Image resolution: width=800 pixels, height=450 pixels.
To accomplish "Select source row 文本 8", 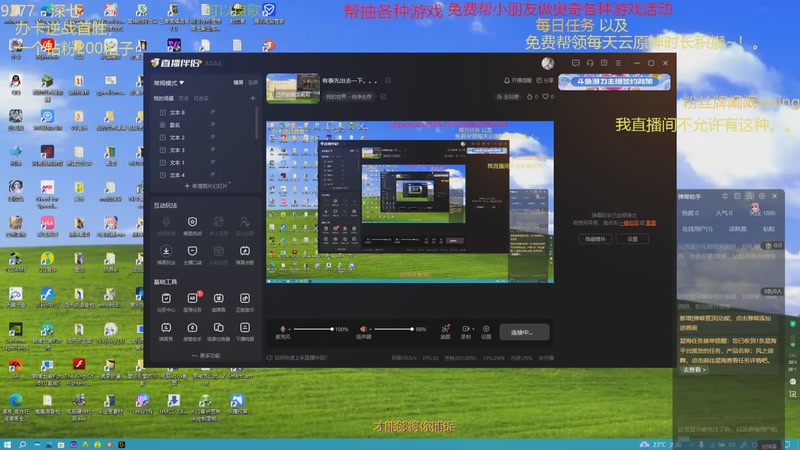I will coord(204,112).
